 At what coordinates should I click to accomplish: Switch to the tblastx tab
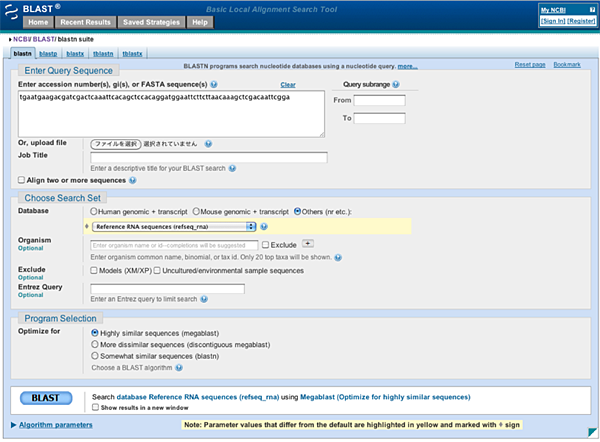[x=132, y=54]
